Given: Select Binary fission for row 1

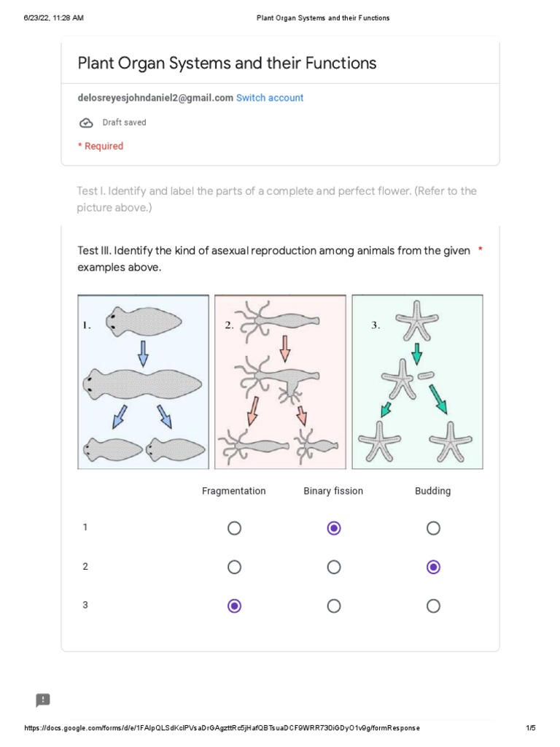Looking at the screenshot, I should click(x=334, y=528).
